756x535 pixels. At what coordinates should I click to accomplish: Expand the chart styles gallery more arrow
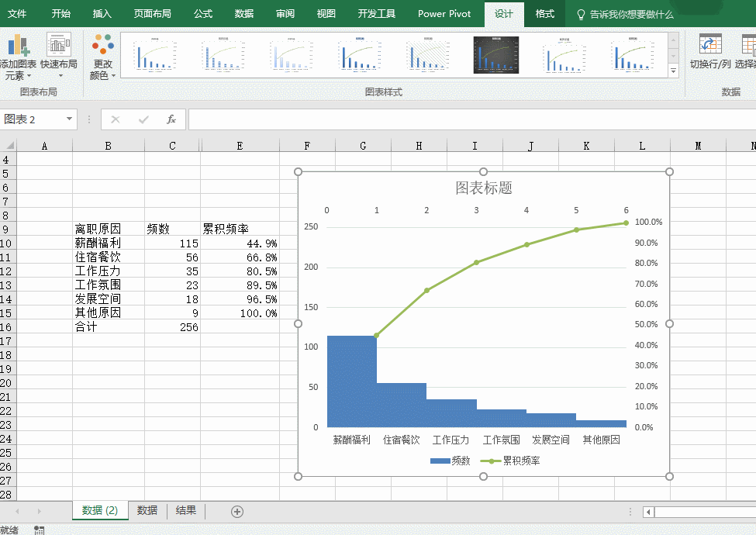point(673,71)
